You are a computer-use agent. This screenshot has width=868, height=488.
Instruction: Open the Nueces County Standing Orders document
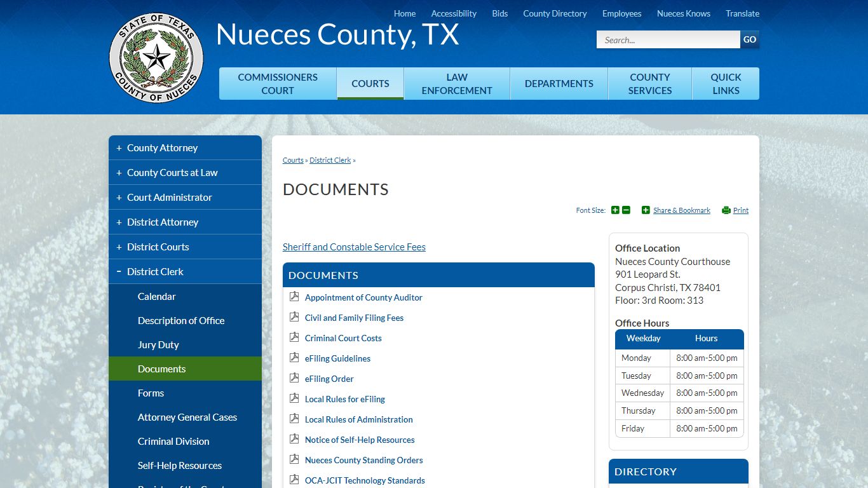pyautogui.click(x=363, y=460)
